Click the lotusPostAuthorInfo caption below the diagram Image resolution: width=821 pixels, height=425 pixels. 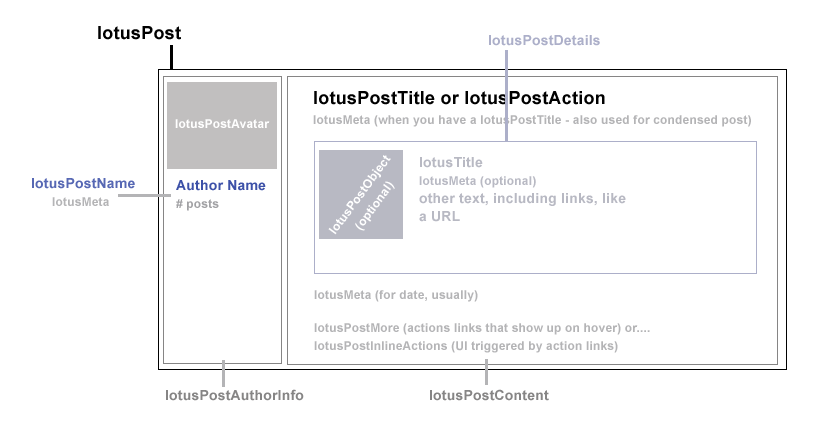click(x=234, y=395)
